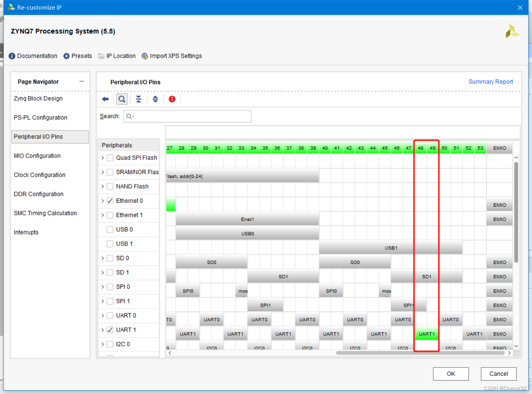Image resolution: width=532 pixels, height=394 pixels.
Task: Click the horizontal scrollbar of pin grid
Action: 420,353
